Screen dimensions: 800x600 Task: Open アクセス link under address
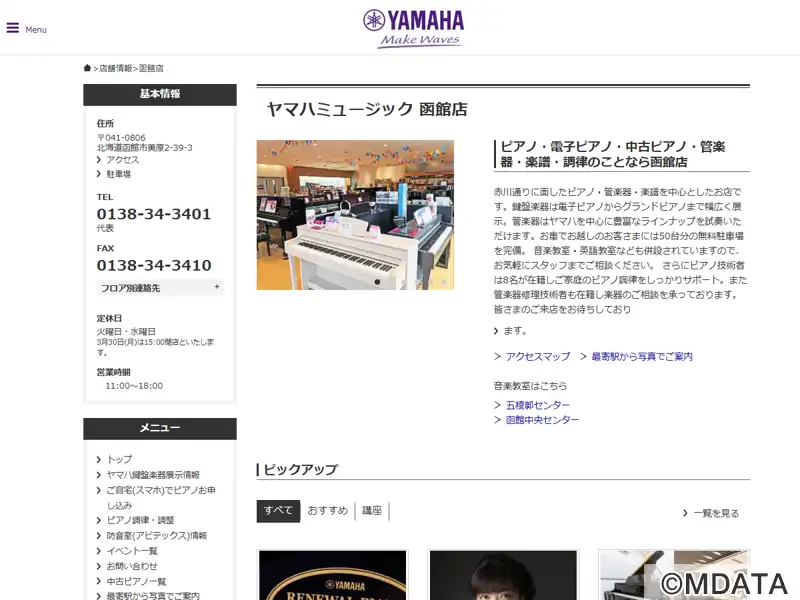coord(122,160)
